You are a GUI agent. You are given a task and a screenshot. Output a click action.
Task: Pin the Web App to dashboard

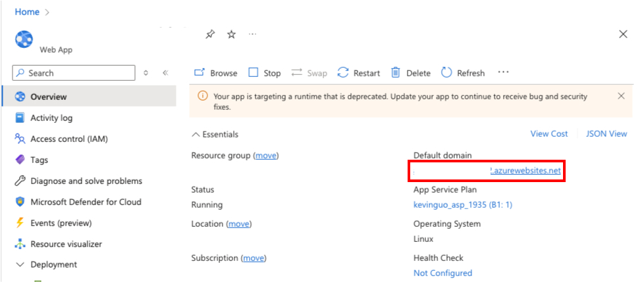210,34
